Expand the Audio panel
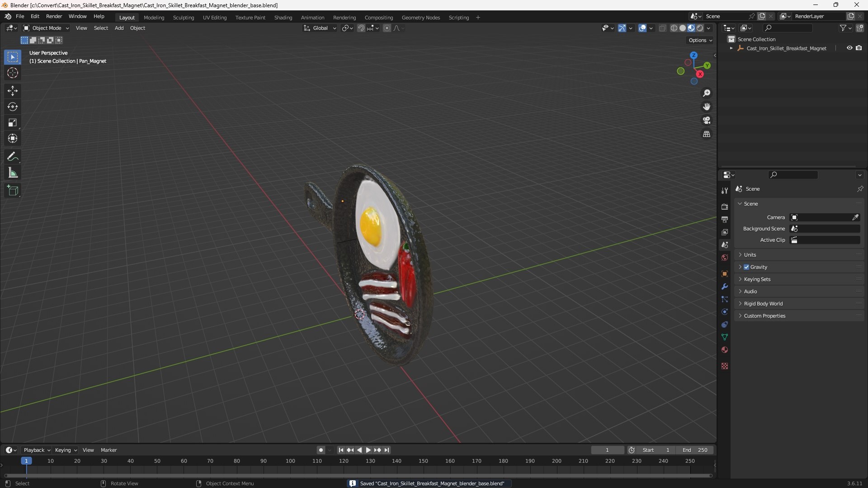 point(799,291)
